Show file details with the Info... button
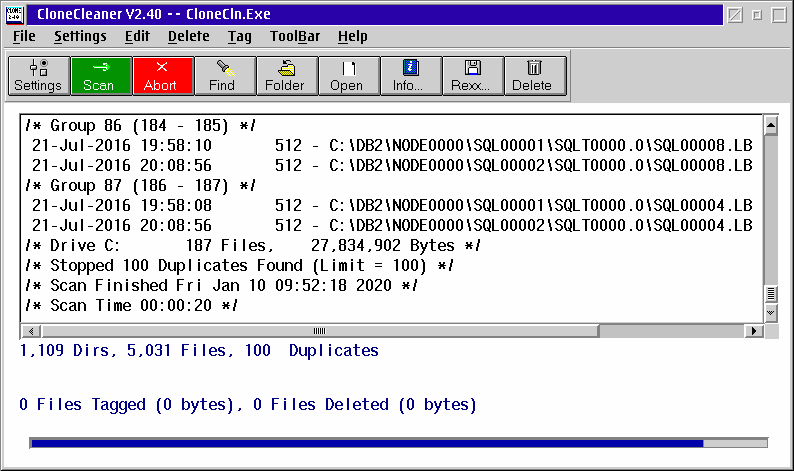Screen dimensions: 794x471 coord(410,76)
